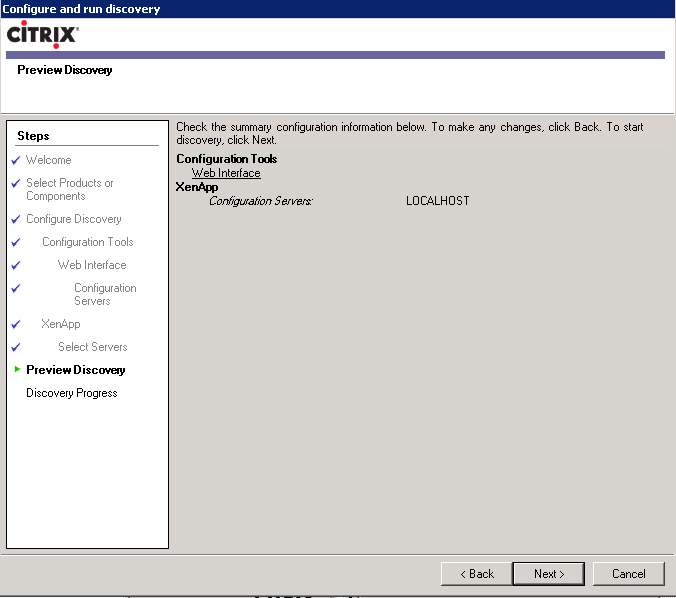
Task: Select the XenApp step in Steps
Action: pos(61,324)
